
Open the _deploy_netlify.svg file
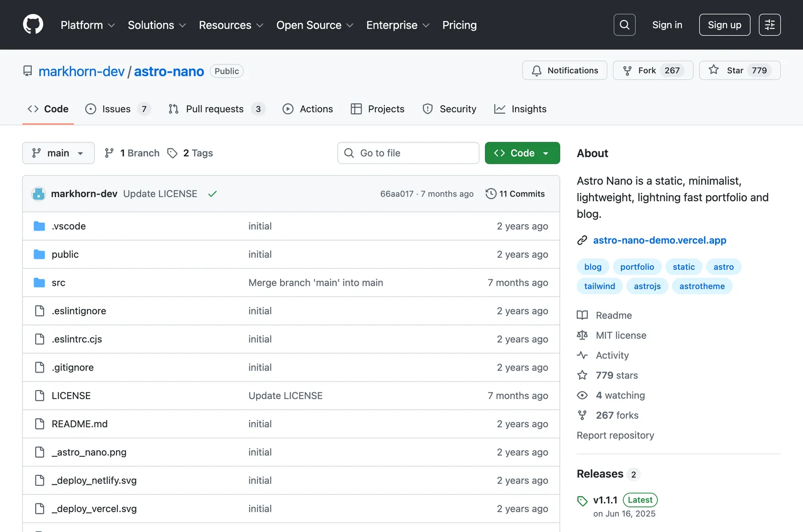pos(94,480)
